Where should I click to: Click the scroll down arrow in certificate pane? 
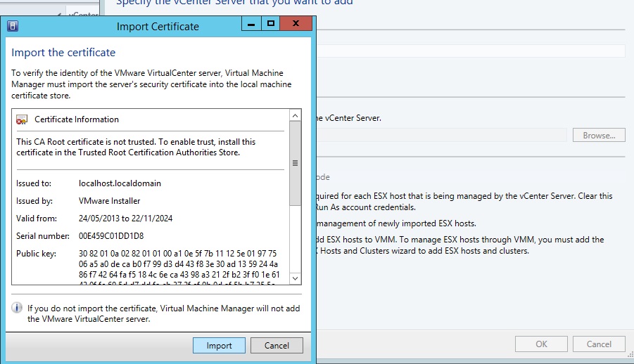[x=296, y=280]
